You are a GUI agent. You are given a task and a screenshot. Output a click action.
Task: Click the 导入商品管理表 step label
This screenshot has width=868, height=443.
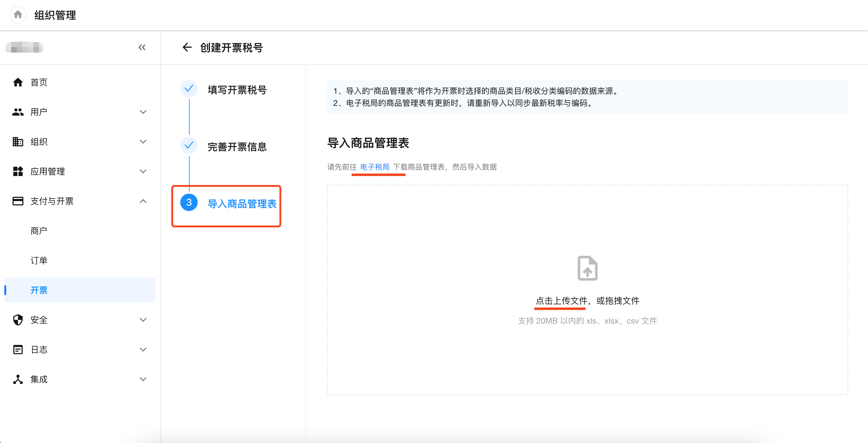(242, 204)
